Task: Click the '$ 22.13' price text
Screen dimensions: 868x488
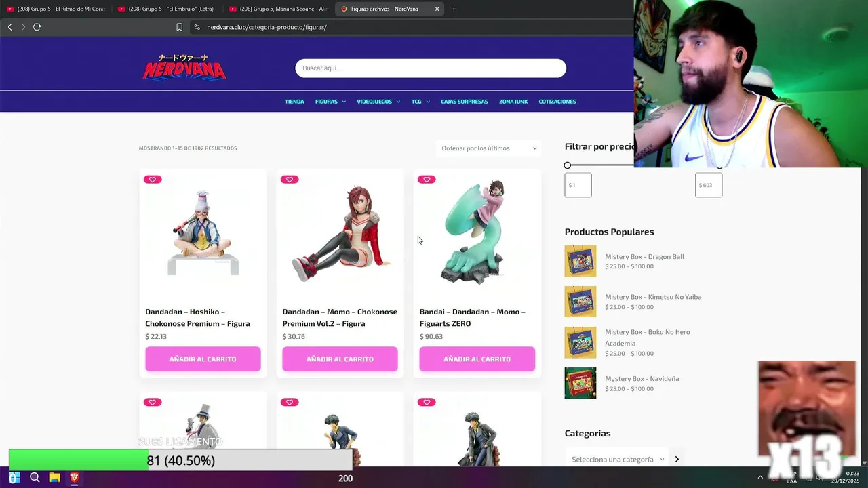Action: [x=156, y=336]
